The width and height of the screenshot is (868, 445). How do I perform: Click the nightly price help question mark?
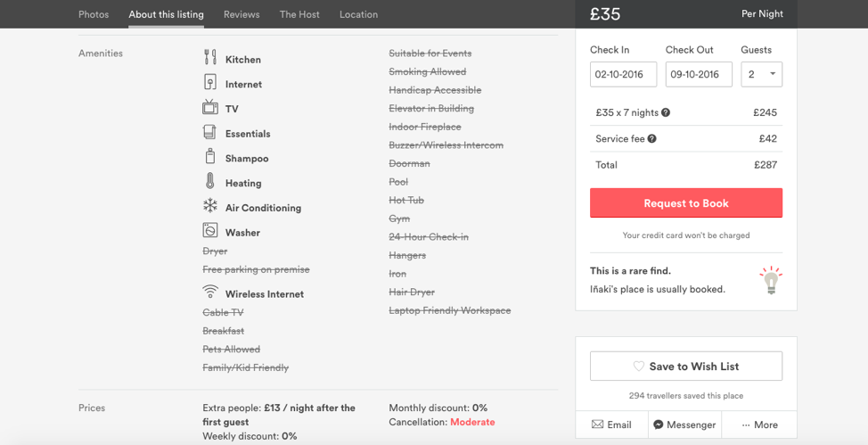point(666,112)
